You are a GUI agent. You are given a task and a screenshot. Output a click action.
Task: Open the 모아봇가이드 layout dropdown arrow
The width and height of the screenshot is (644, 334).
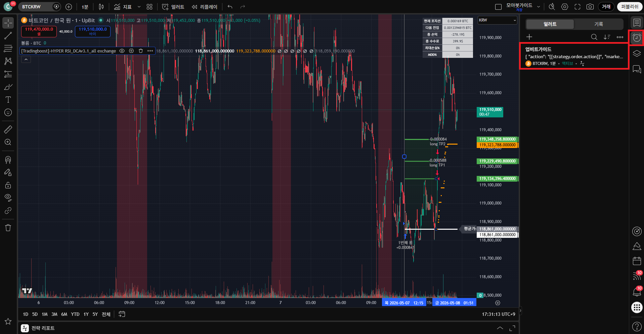[539, 7]
